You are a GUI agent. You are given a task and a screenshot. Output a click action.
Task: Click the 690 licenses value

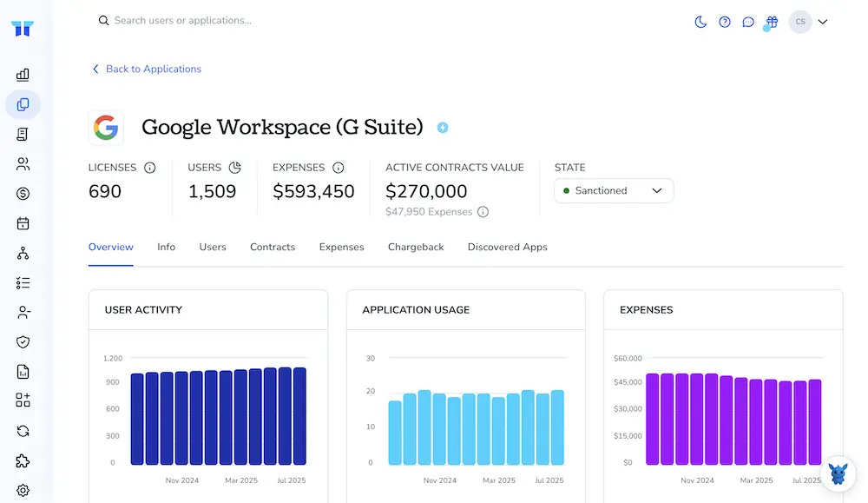(105, 191)
